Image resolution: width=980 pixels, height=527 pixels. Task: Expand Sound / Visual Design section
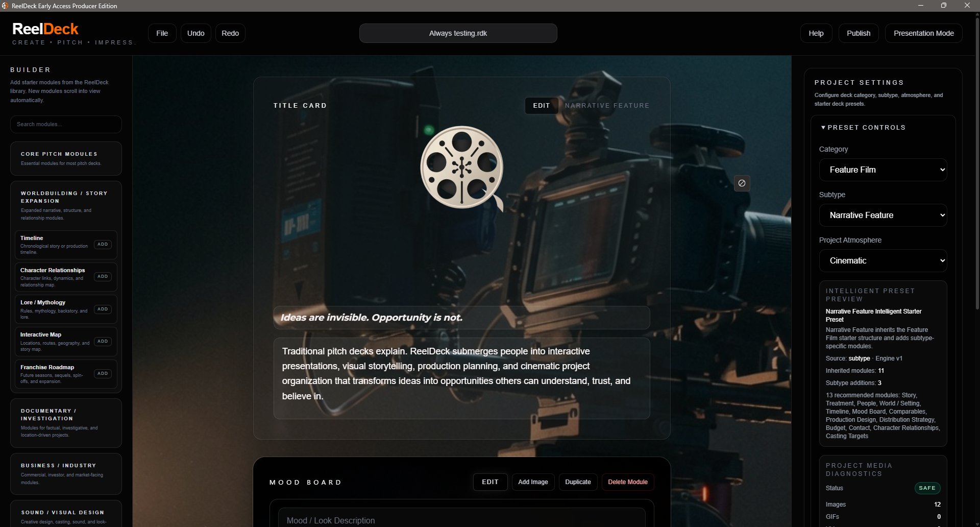tap(66, 515)
